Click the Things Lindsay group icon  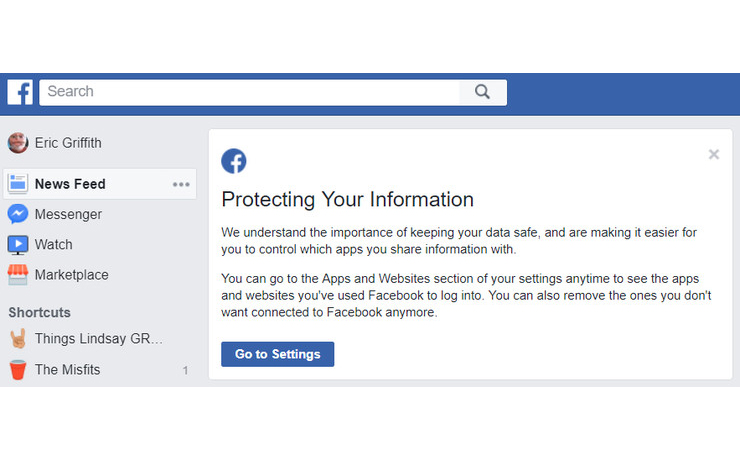tap(18, 339)
